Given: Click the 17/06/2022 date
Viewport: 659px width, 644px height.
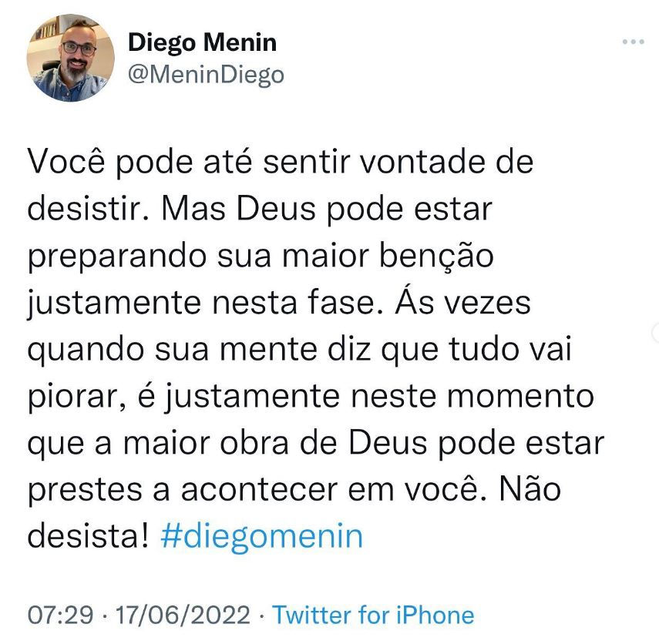Looking at the screenshot, I should (183, 615).
